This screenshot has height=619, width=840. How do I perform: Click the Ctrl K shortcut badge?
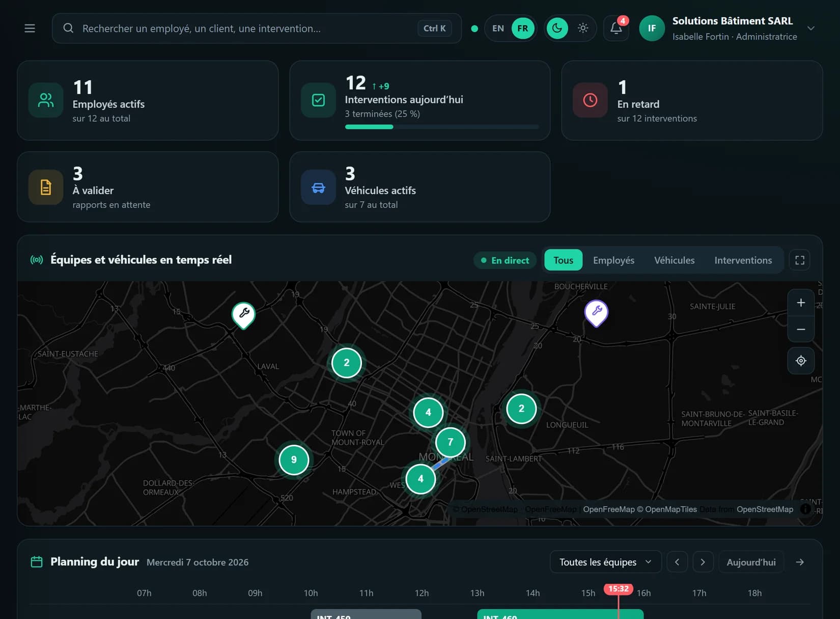[x=434, y=29]
